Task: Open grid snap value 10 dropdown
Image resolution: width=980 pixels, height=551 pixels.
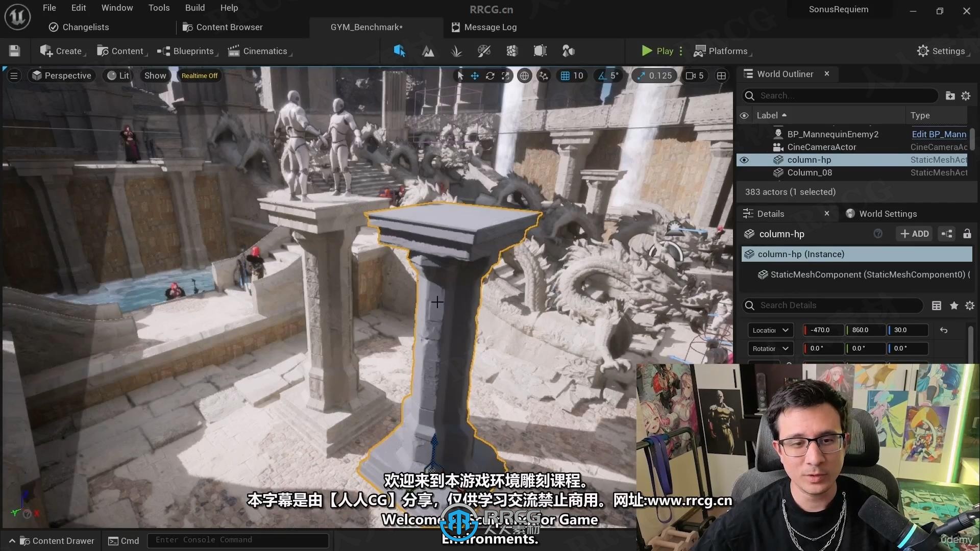Action: (x=578, y=76)
